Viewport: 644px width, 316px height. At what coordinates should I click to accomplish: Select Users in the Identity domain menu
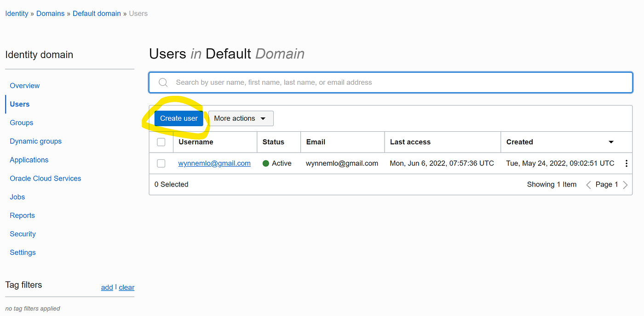tap(20, 104)
